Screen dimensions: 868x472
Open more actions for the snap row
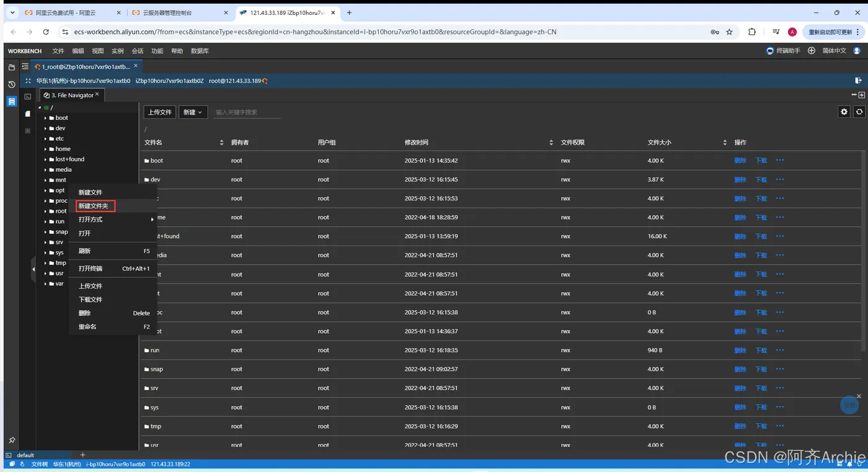click(x=780, y=368)
